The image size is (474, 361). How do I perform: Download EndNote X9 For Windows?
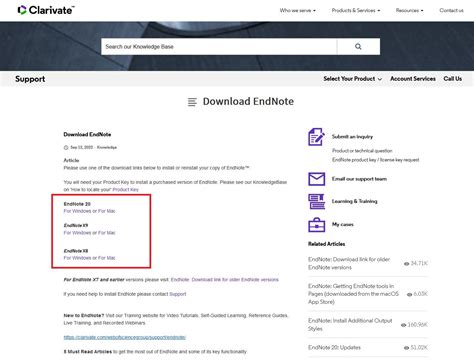click(77, 233)
